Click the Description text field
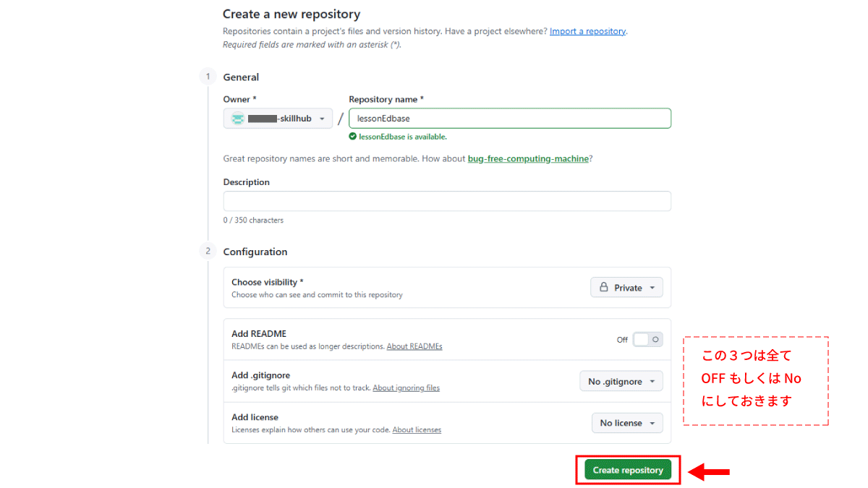 click(447, 201)
